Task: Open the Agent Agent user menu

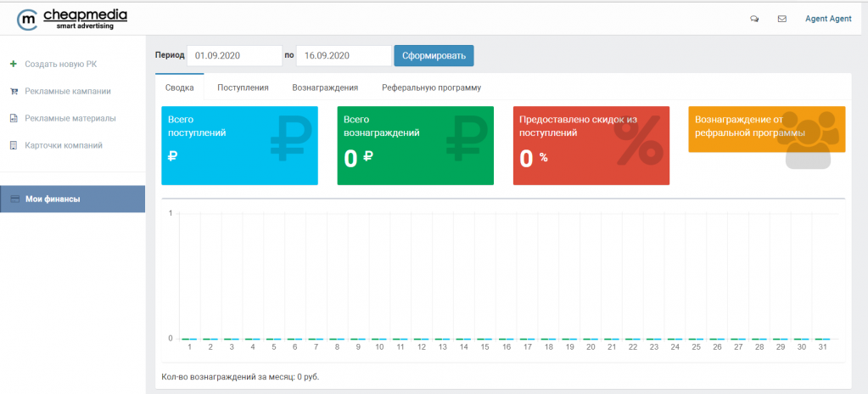Action: tap(828, 19)
